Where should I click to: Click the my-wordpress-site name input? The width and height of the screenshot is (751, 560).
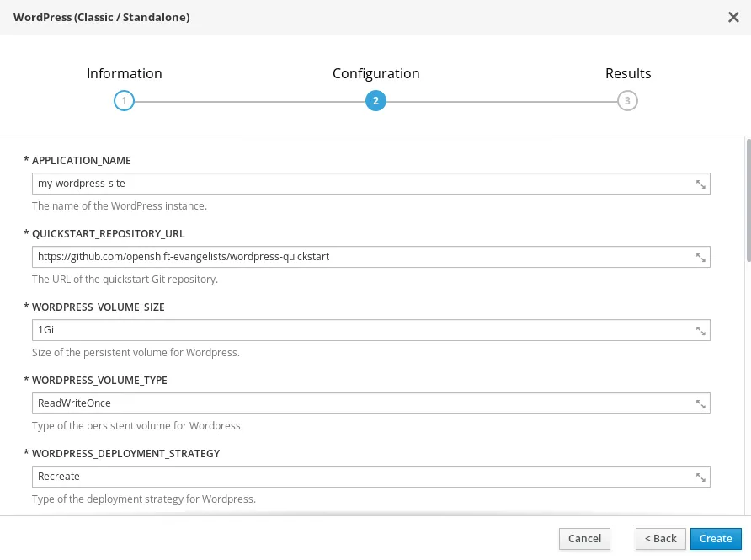354,184
